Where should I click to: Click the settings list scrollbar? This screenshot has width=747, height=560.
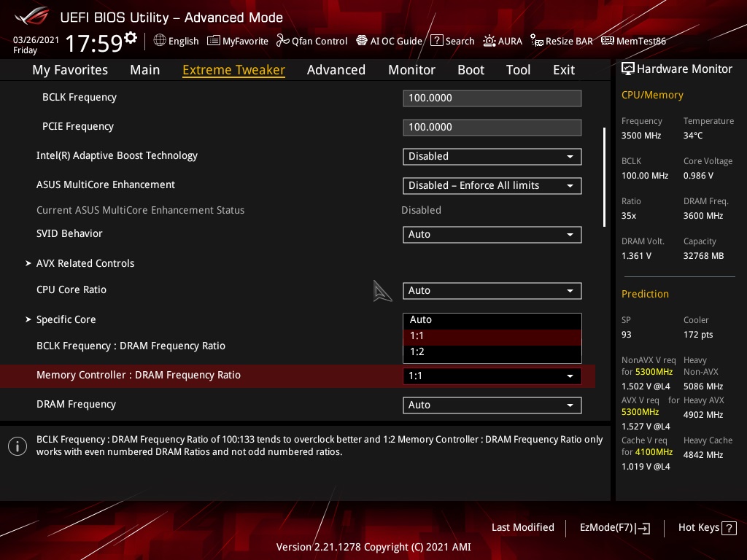(x=604, y=176)
